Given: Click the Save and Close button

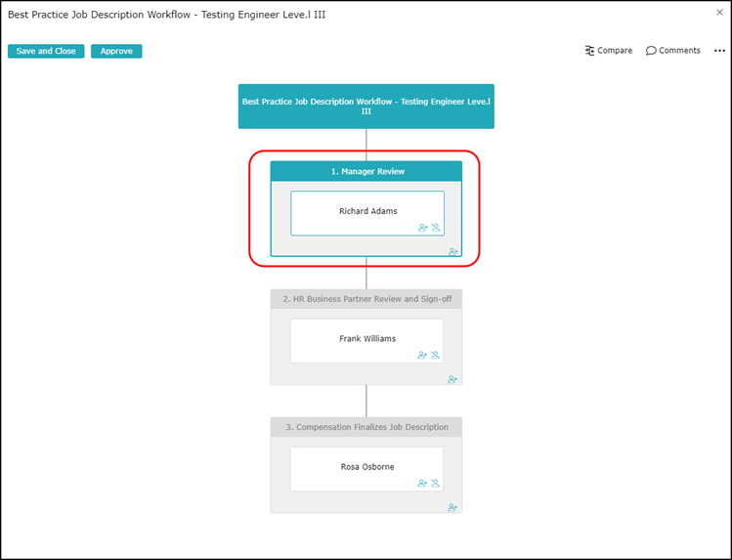Looking at the screenshot, I should pyautogui.click(x=46, y=51).
